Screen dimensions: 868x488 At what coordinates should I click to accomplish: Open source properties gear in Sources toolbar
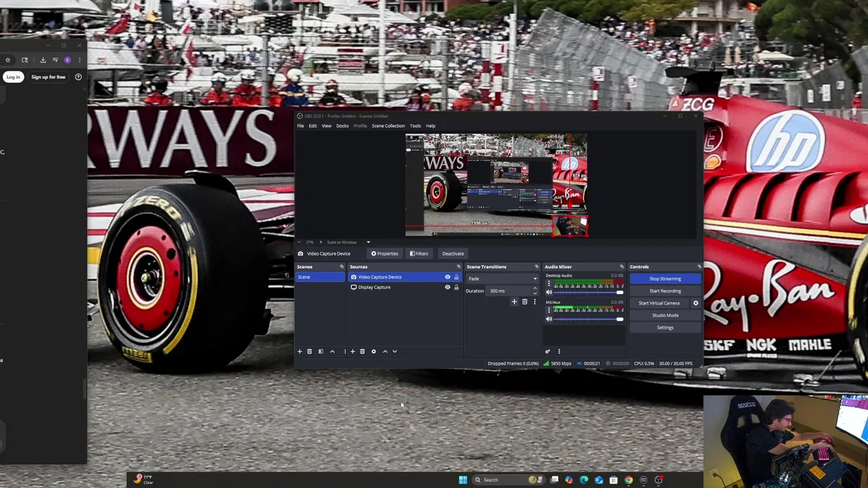point(374,351)
